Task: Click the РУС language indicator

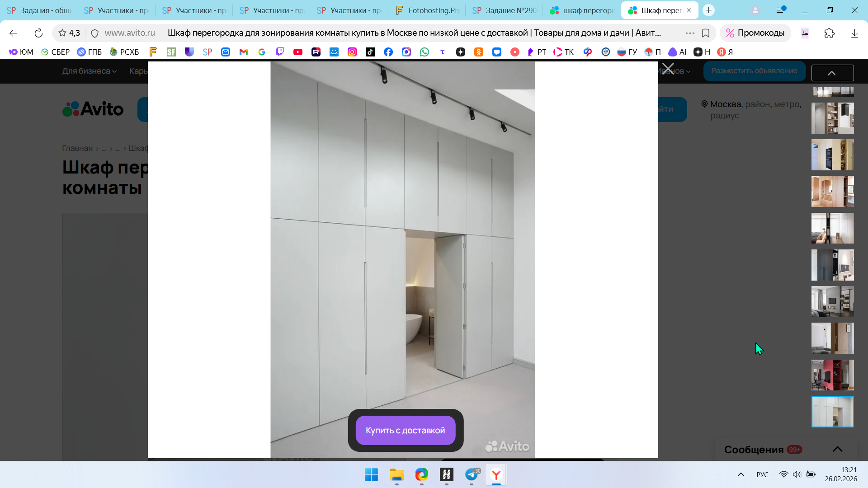Action: coord(762,474)
